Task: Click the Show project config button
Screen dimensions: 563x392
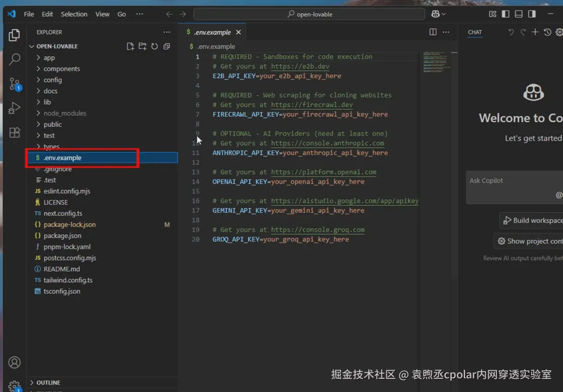Action: click(529, 241)
